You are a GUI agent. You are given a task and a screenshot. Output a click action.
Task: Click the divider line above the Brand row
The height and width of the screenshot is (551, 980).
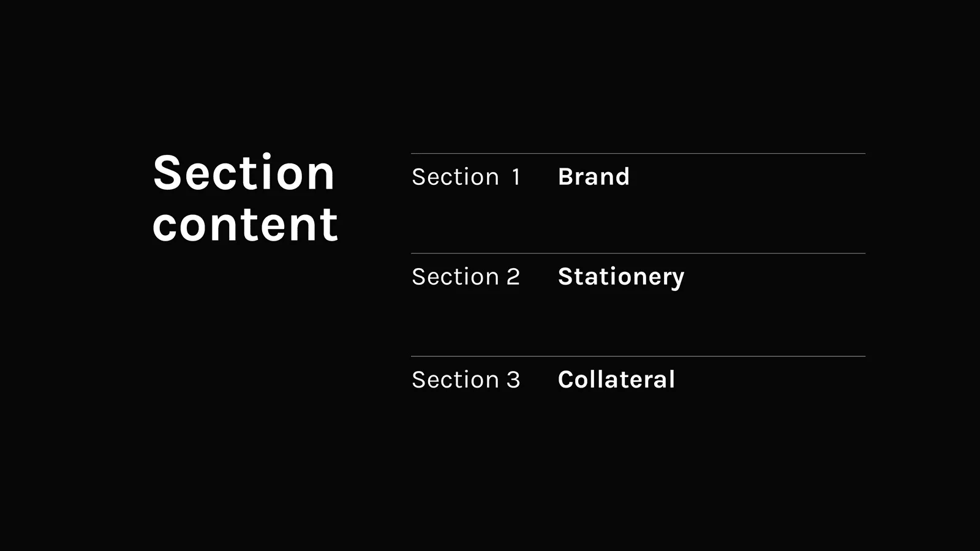point(638,153)
